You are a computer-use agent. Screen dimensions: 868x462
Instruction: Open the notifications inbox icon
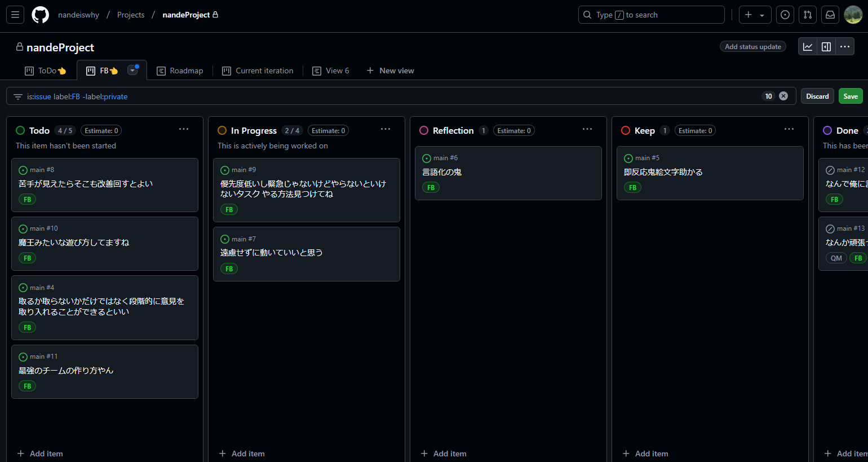(830, 15)
